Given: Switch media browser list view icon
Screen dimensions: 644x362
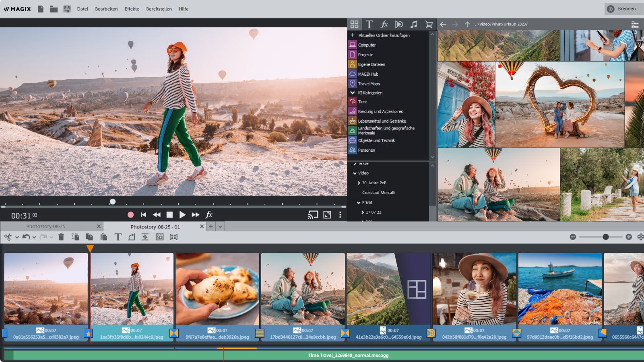Looking at the screenshot, I should point(635,24).
